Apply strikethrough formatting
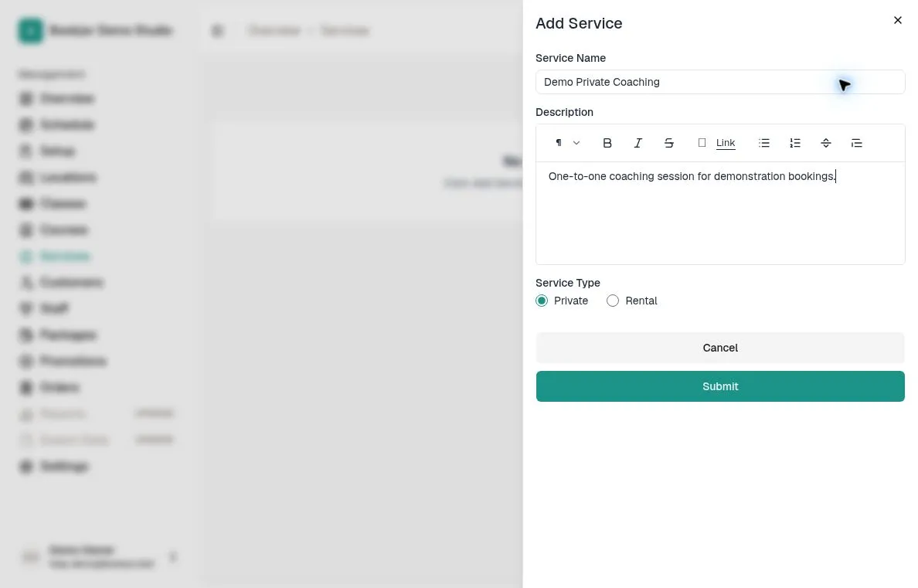 coord(668,143)
